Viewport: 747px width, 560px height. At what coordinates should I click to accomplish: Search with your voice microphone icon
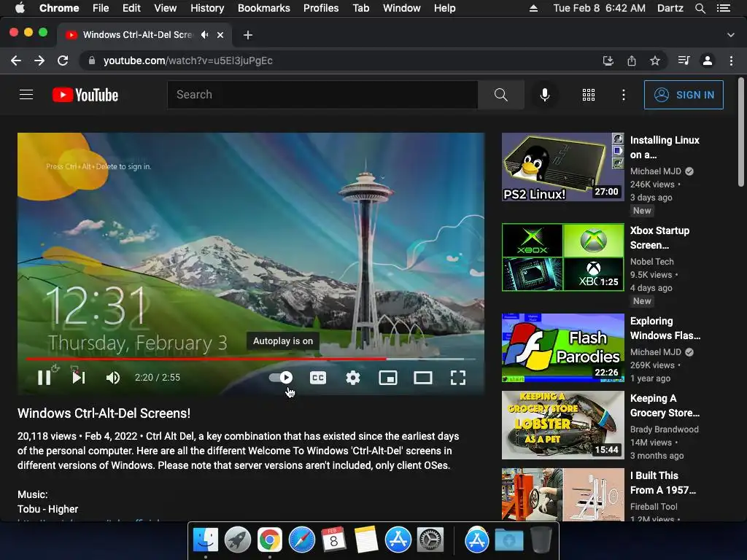pyautogui.click(x=544, y=95)
